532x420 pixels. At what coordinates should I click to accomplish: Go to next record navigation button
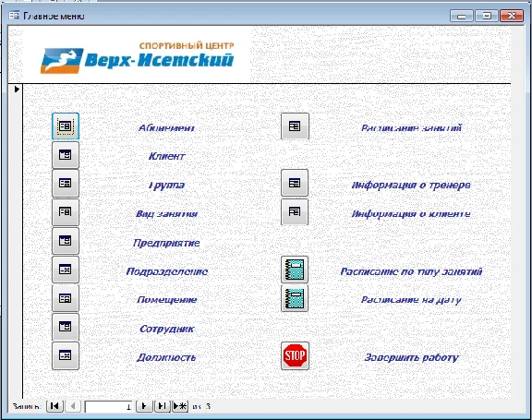[144, 406]
